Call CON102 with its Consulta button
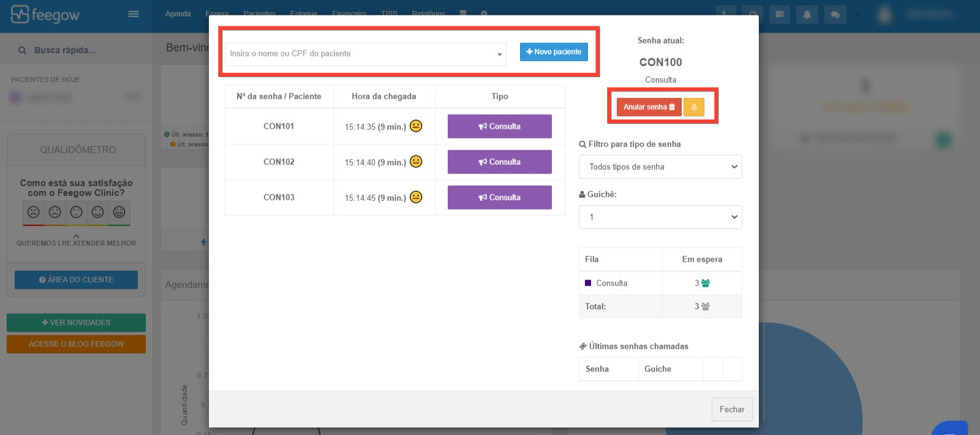The image size is (980, 435). click(500, 162)
